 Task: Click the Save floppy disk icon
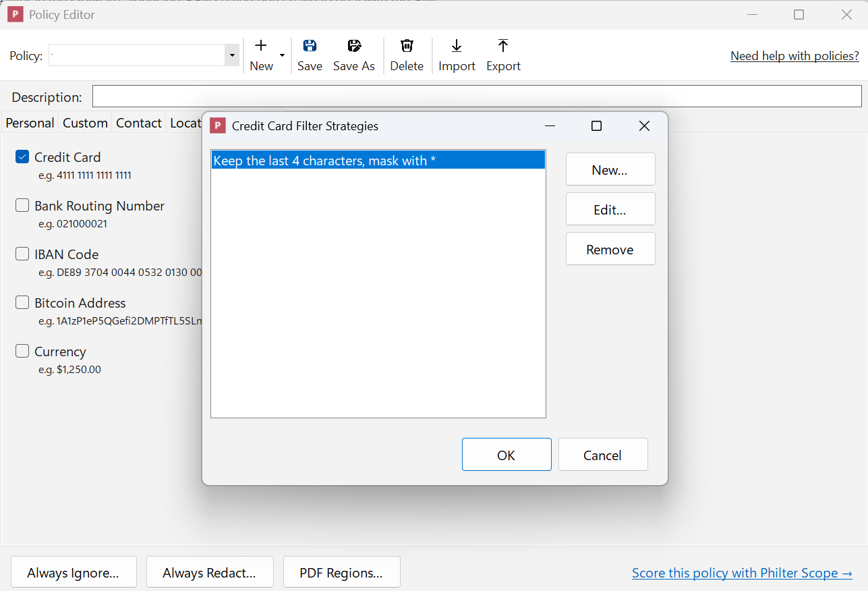click(310, 46)
